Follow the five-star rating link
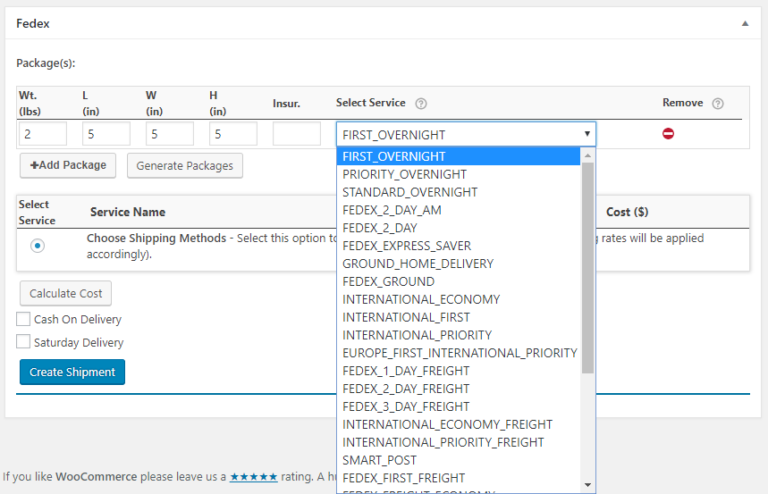The image size is (768, 494). (x=254, y=476)
